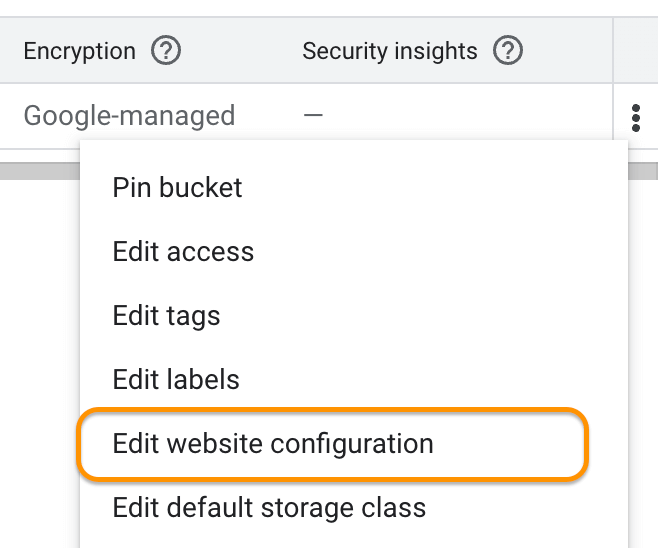Click the Security insights dash value

click(x=313, y=116)
